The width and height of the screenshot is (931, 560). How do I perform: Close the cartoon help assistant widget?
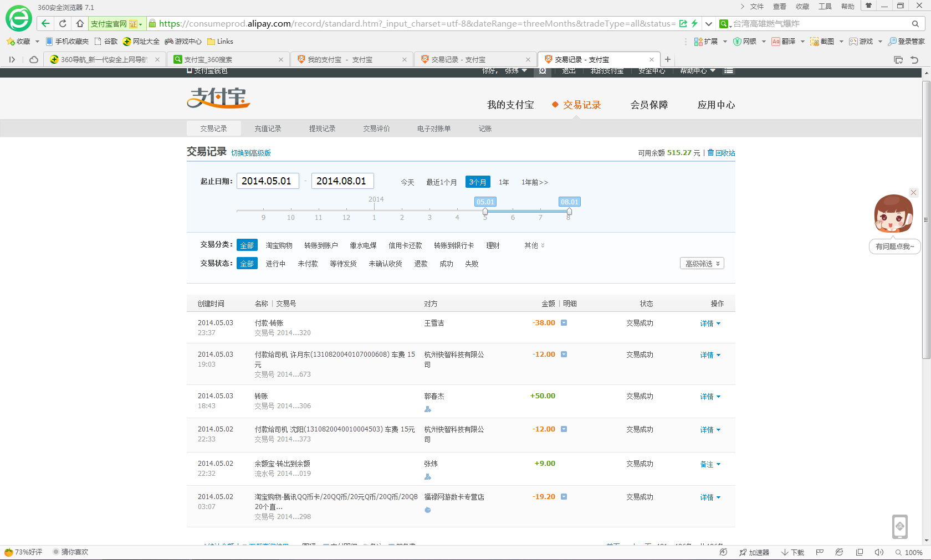tap(913, 193)
